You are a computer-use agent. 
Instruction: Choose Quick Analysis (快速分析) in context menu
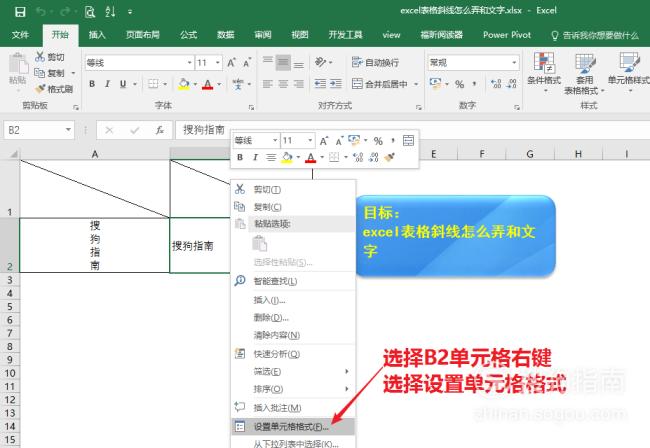[293, 354]
